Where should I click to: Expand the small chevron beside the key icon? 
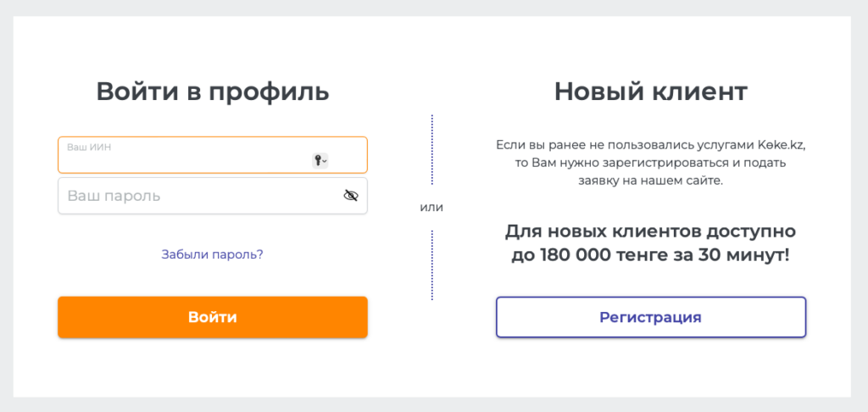click(325, 160)
